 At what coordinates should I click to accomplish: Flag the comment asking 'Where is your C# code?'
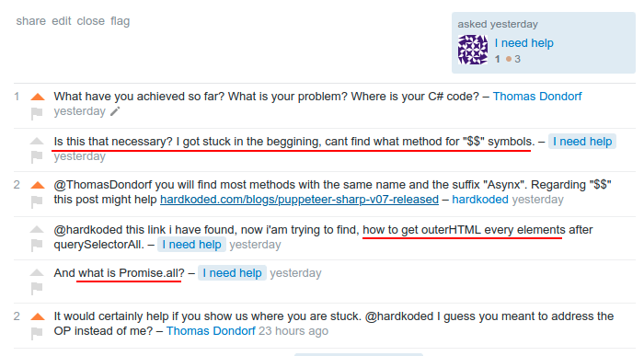pos(37,112)
